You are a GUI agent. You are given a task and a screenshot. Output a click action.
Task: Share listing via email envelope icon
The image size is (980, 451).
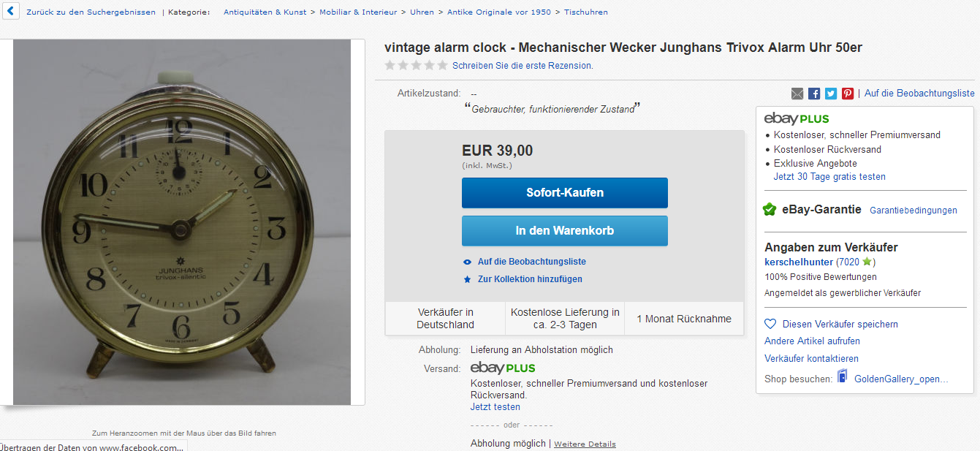[x=797, y=94]
